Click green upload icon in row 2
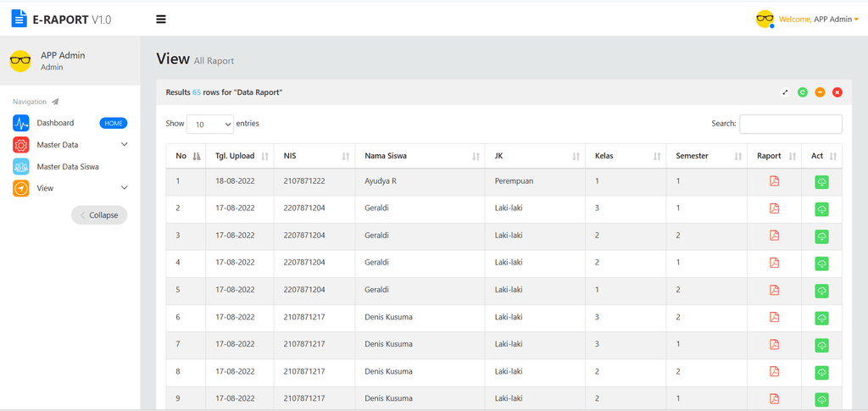The width and height of the screenshot is (868, 411). coord(821,209)
